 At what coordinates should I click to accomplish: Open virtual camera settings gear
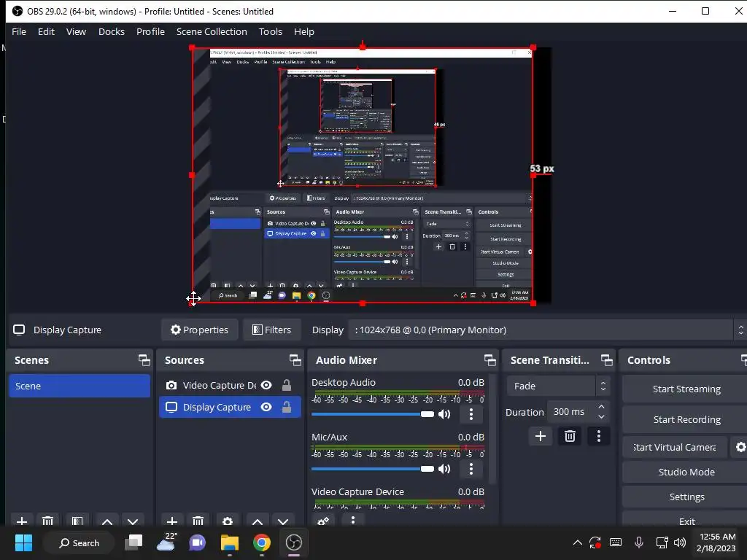click(x=740, y=447)
